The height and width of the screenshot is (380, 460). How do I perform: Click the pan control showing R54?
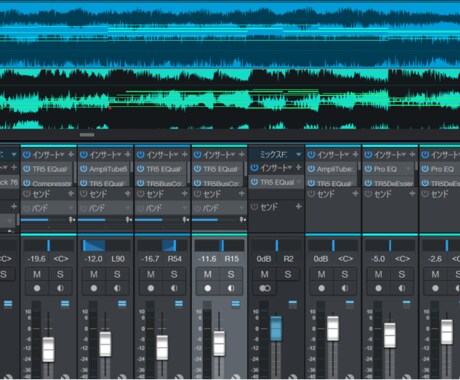(163, 246)
